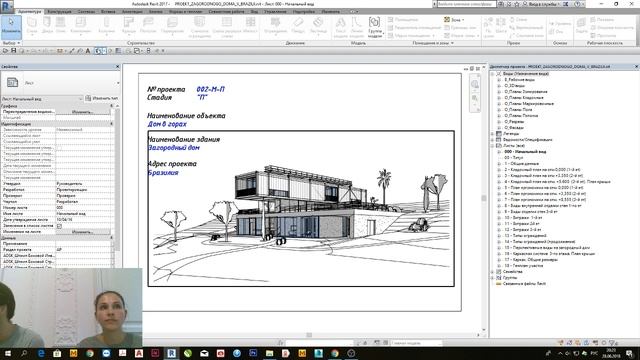640x360 pixels.
Task: Open the Windows Start button
Action: pos(7,353)
